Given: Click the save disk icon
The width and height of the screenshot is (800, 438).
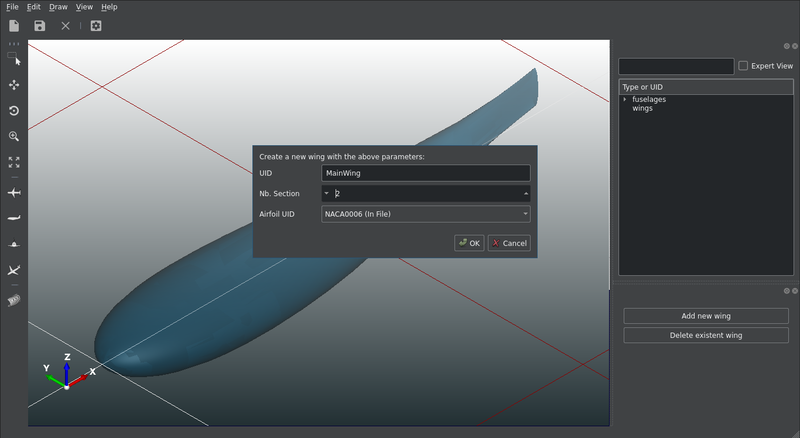Looking at the screenshot, I should 40,26.
